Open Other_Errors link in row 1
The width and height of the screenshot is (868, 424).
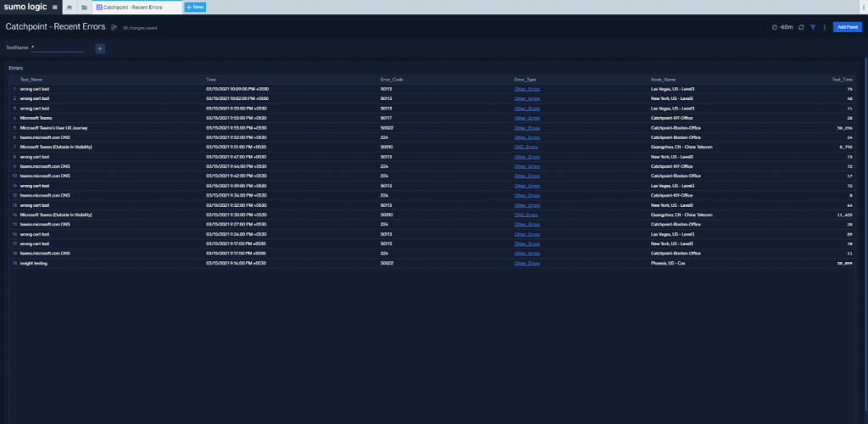tap(527, 89)
